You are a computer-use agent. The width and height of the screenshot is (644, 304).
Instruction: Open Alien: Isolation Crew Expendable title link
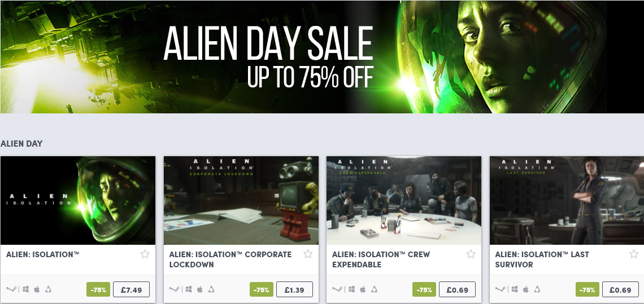click(381, 259)
